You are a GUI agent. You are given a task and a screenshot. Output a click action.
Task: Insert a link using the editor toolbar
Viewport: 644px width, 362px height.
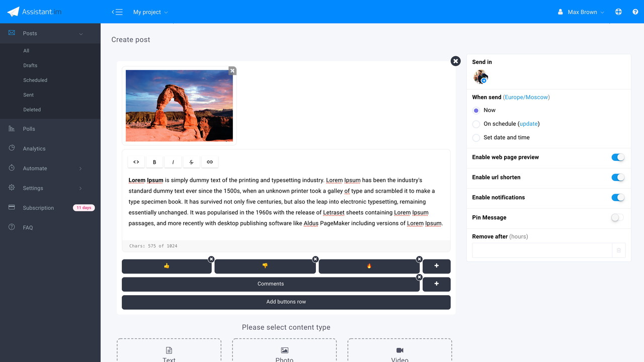coord(210,162)
